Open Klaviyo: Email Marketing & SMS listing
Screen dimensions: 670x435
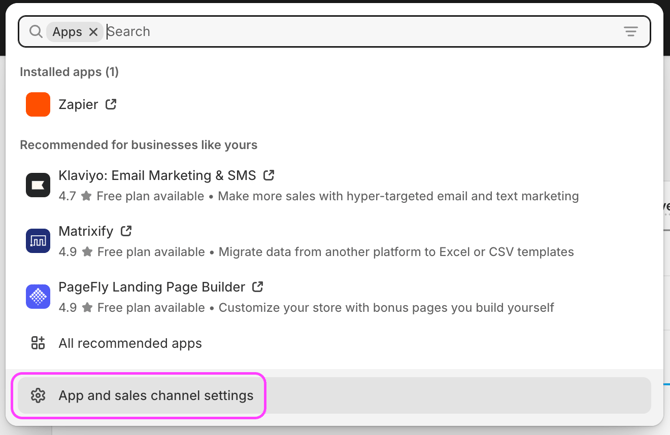click(x=157, y=175)
